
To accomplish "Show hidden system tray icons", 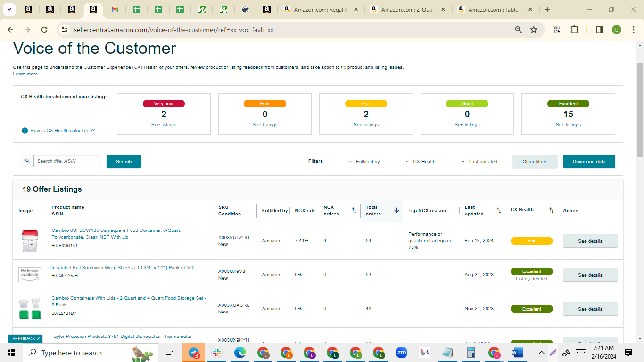I will pos(541,353).
